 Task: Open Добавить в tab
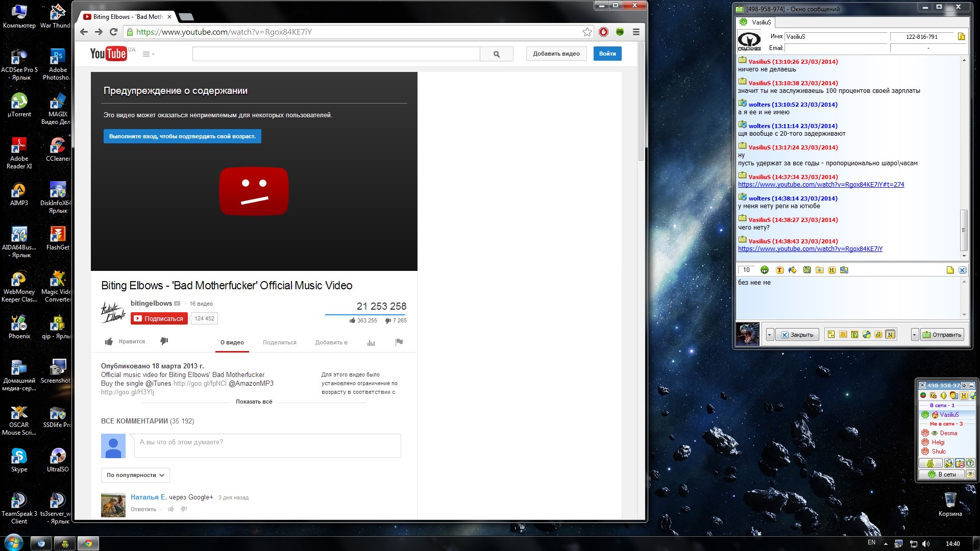tap(331, 342)
